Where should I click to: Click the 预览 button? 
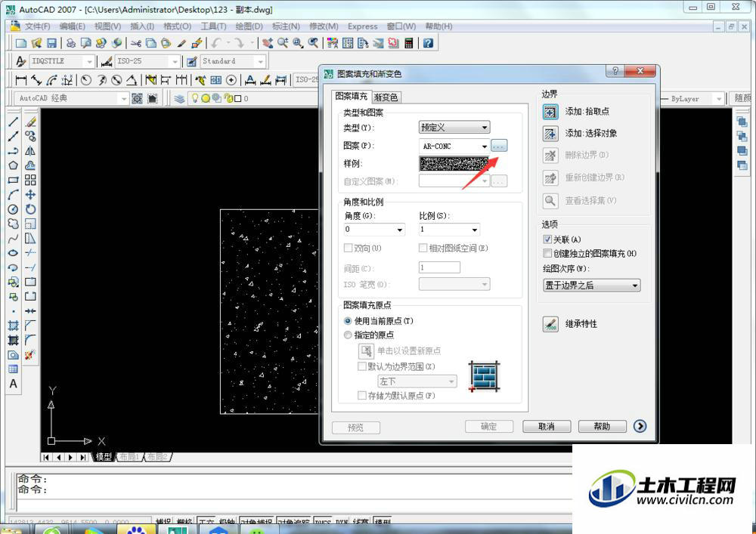click(356, 428)
